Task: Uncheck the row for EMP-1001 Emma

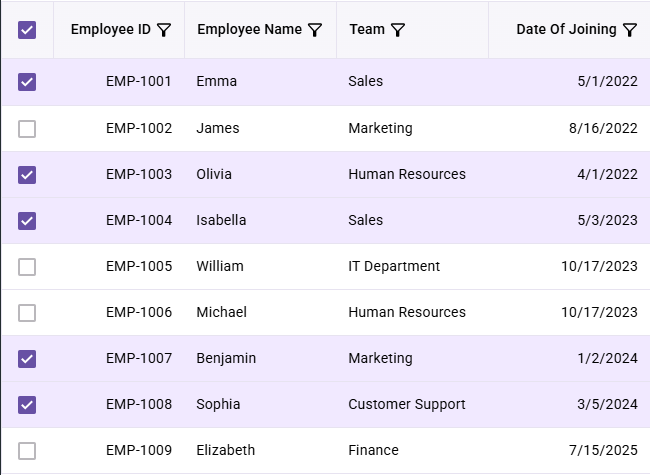Action: click(x=27, y=82)
